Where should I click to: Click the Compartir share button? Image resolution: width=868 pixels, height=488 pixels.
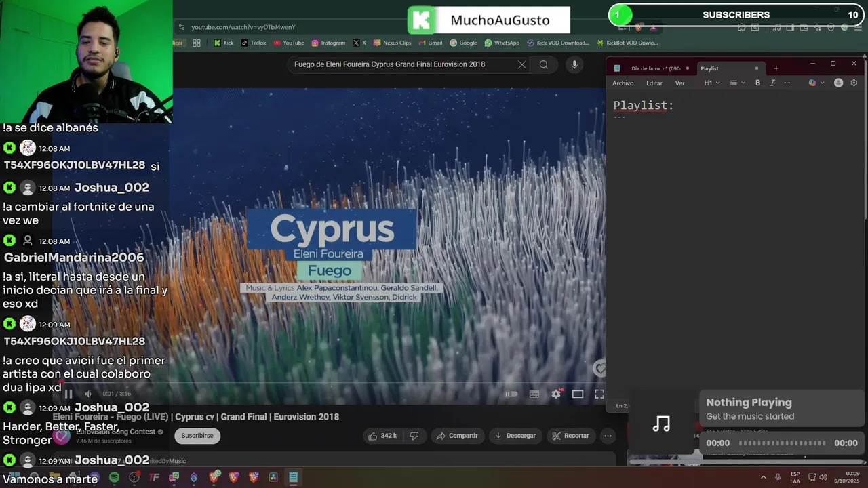(x=458, y=436)
